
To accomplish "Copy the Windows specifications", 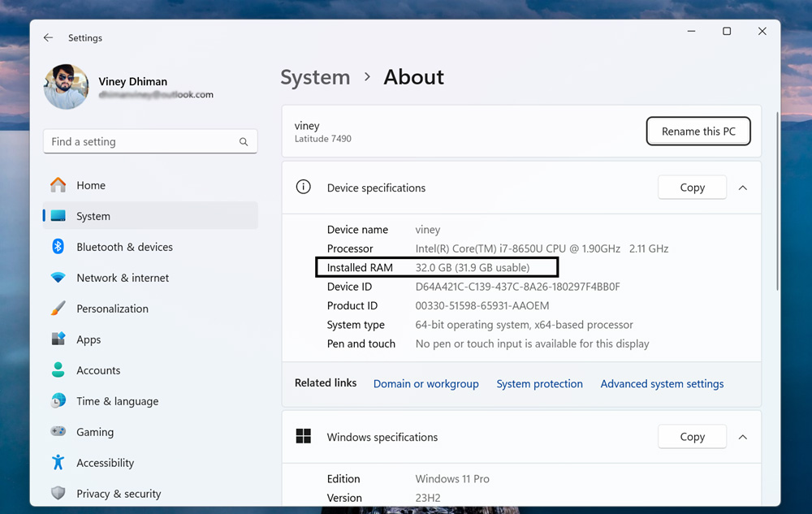I will (x=692, y=437).
